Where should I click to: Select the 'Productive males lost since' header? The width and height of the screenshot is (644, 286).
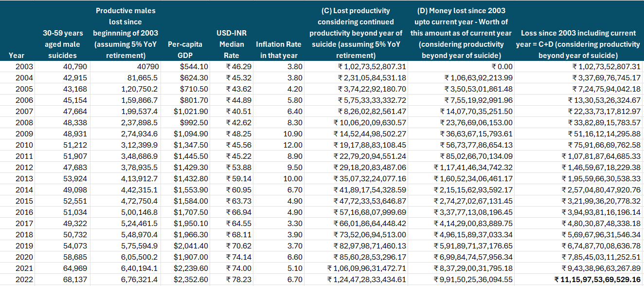[126, 33]
